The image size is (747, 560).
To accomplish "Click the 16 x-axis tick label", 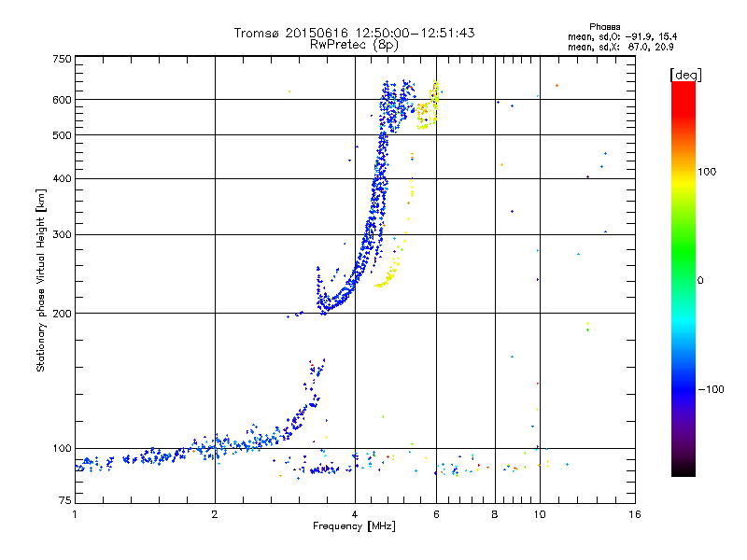I will (635, 514).
